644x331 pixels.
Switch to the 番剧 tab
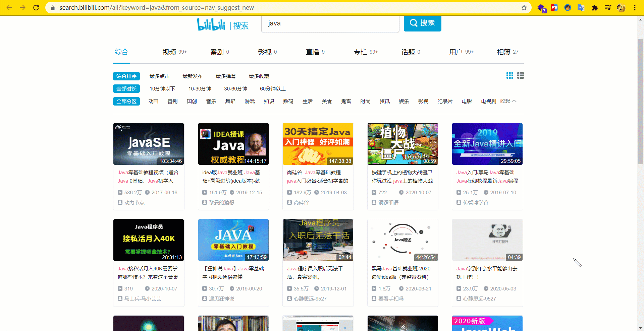[x=220, y=52]
